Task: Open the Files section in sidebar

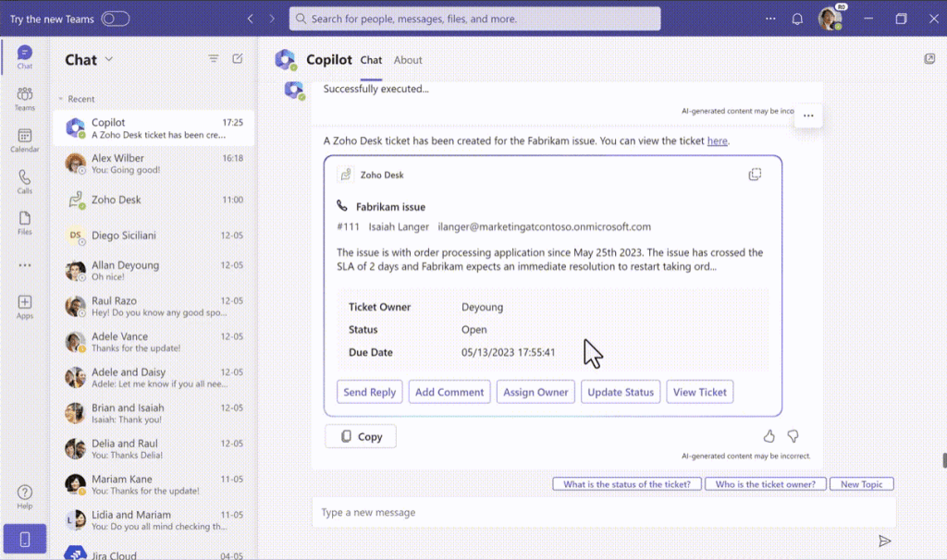Action: coord(25,223)
